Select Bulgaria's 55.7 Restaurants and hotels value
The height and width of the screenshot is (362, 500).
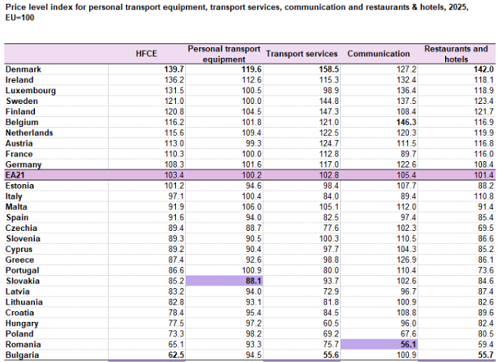click(x=486, y=355)
